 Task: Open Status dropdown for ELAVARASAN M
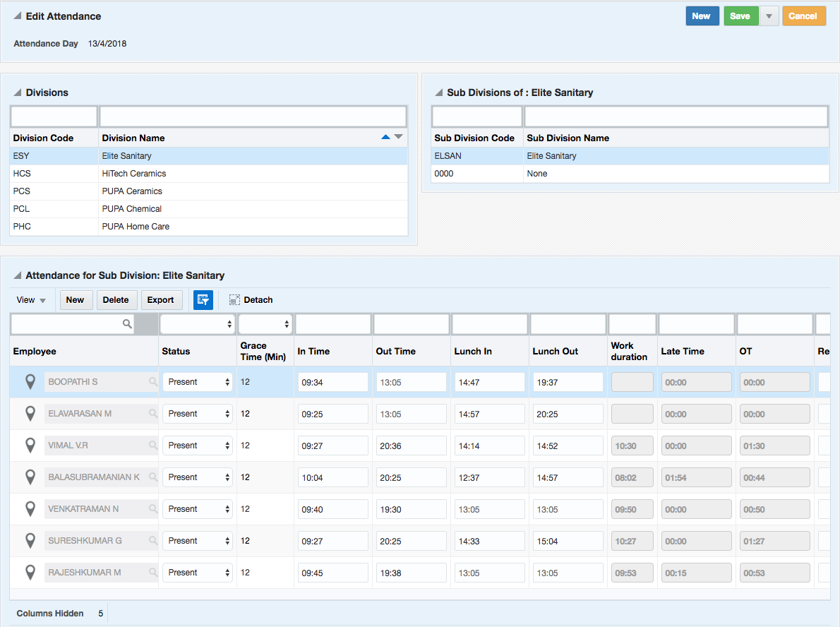[x=197, y=414]
